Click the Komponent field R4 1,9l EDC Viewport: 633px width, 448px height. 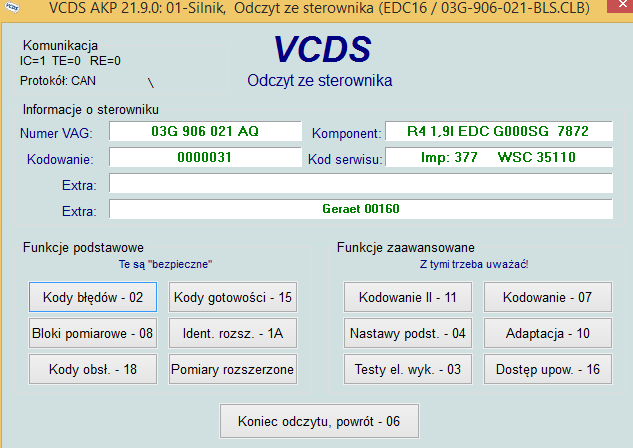click(x=499, y=131)
